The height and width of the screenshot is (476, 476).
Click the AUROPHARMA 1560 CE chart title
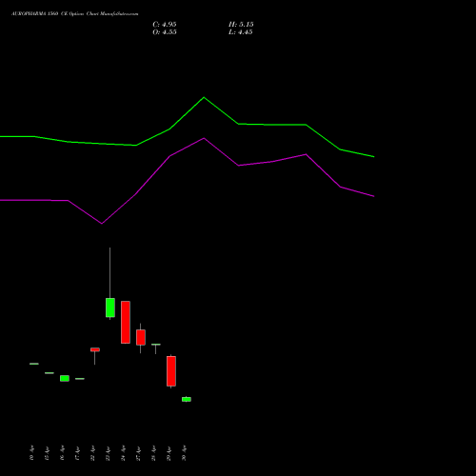(x=75, y=14)
